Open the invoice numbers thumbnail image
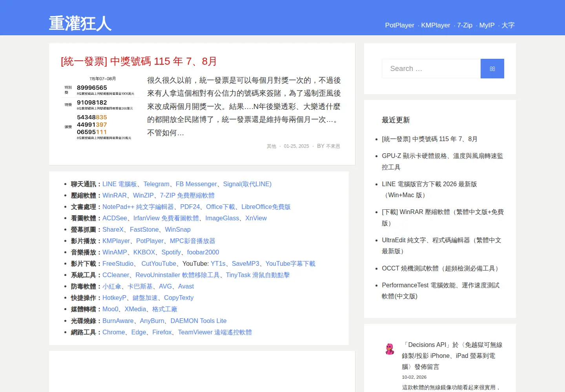The width and height of the screenshot is (565, 392). tap(100, 108)
